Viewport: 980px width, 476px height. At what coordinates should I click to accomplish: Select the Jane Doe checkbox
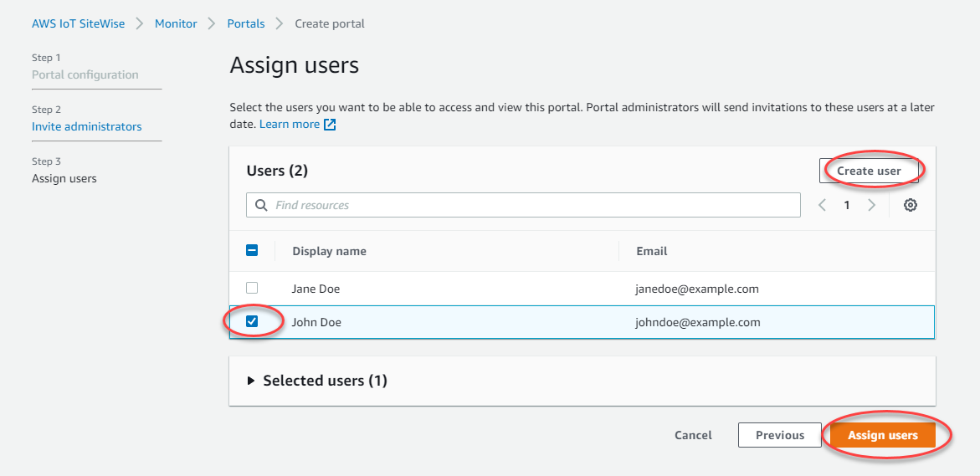pyautogui.click(x=252, y=289)
